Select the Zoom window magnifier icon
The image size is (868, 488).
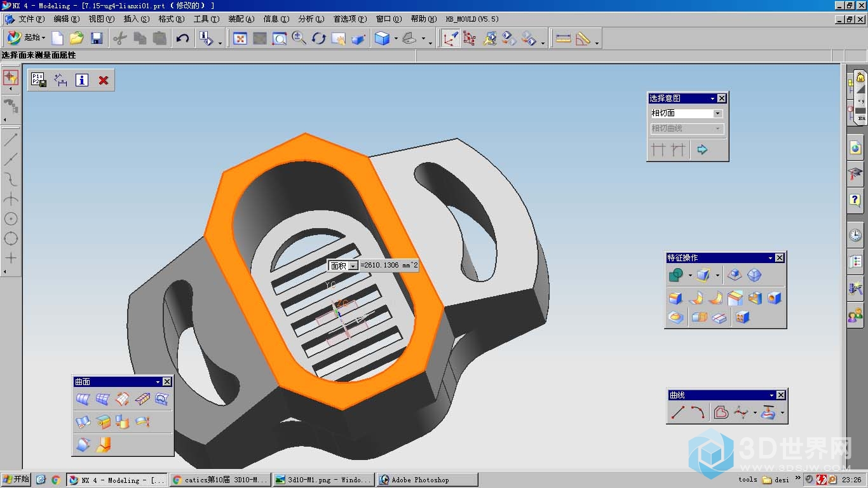[280, 39]
